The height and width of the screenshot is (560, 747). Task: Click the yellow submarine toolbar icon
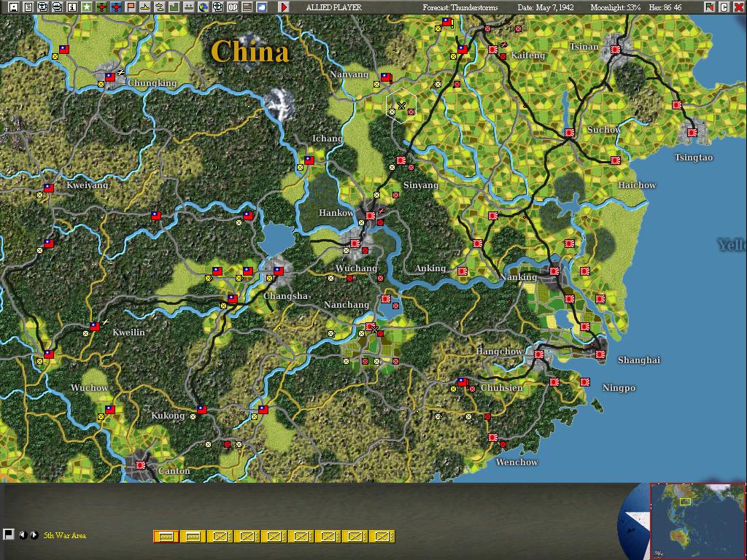pyautogui.click(x=160, y=7)
